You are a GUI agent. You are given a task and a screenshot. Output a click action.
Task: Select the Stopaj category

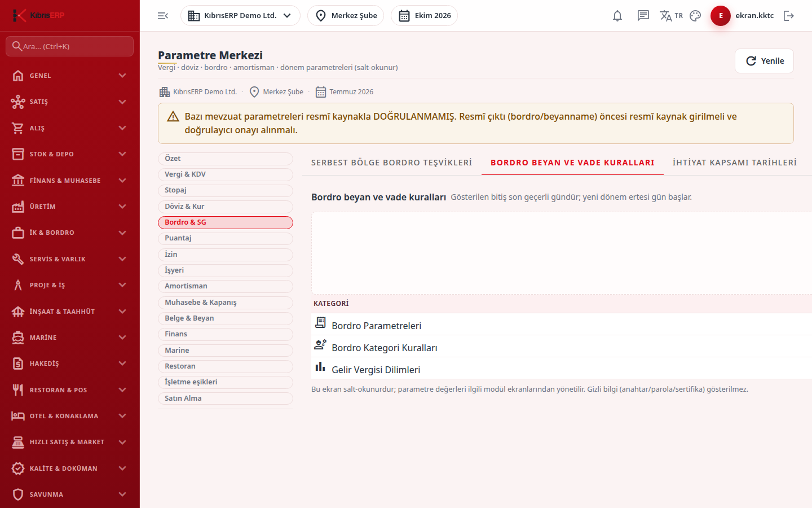[226, 190]
